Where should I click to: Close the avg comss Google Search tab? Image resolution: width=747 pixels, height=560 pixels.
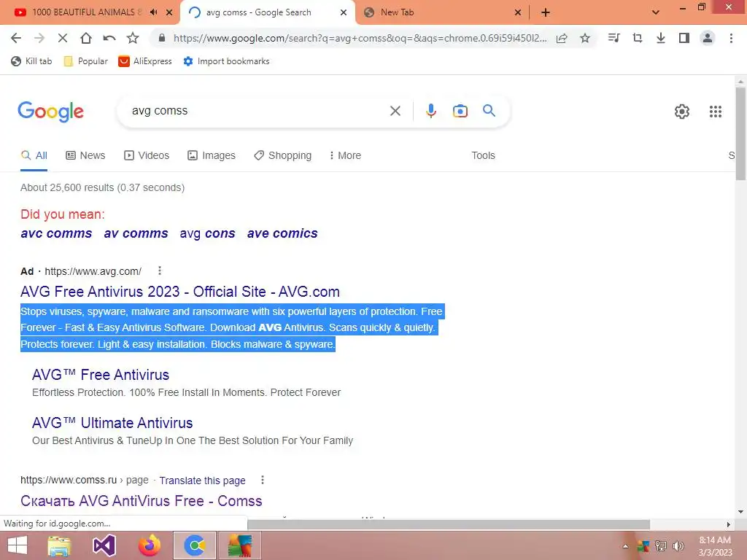[x=344, y=12]
